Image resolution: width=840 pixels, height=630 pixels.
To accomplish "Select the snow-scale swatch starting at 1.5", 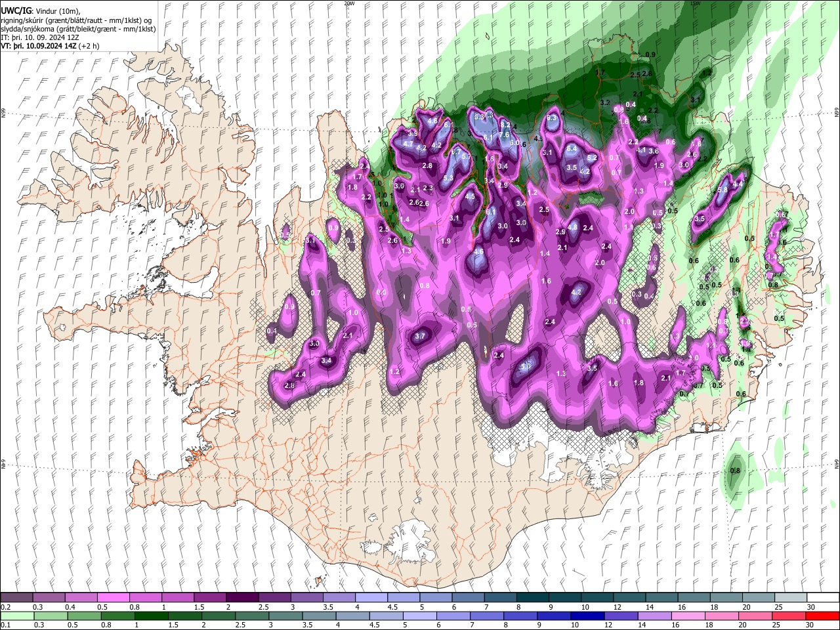I will click(209, 598).
